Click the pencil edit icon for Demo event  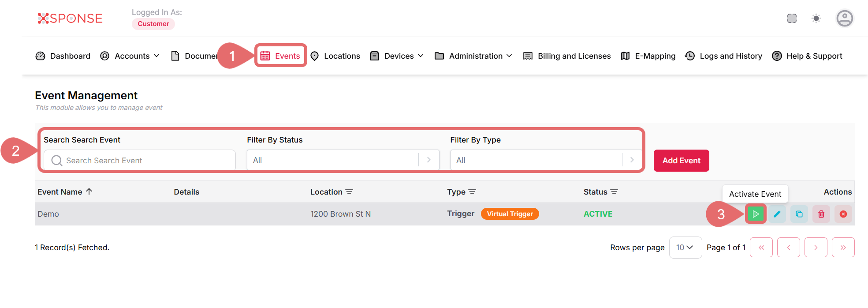(x=777, y=214)
